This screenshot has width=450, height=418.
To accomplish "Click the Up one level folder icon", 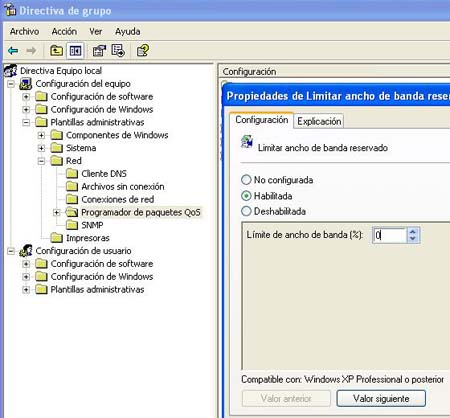I will 56,51.
